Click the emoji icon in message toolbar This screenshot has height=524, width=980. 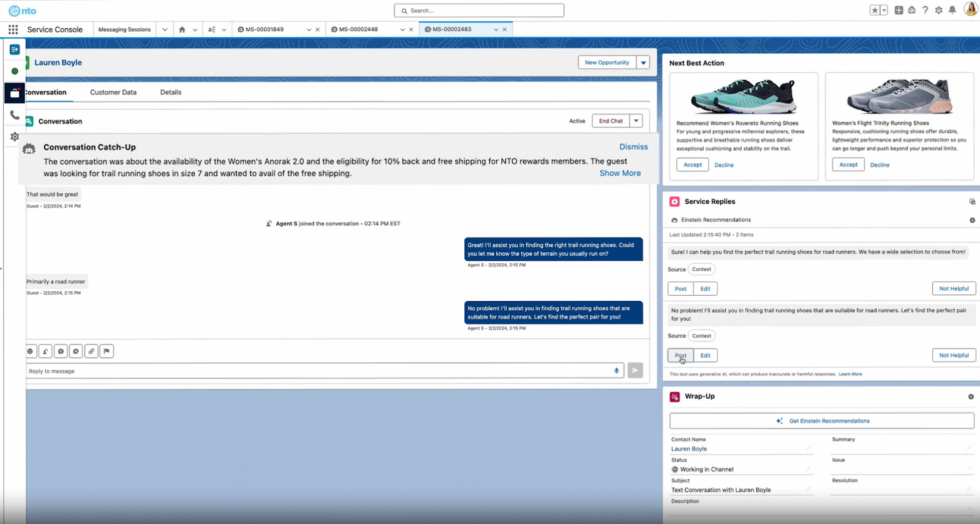(x=30, y=351)
